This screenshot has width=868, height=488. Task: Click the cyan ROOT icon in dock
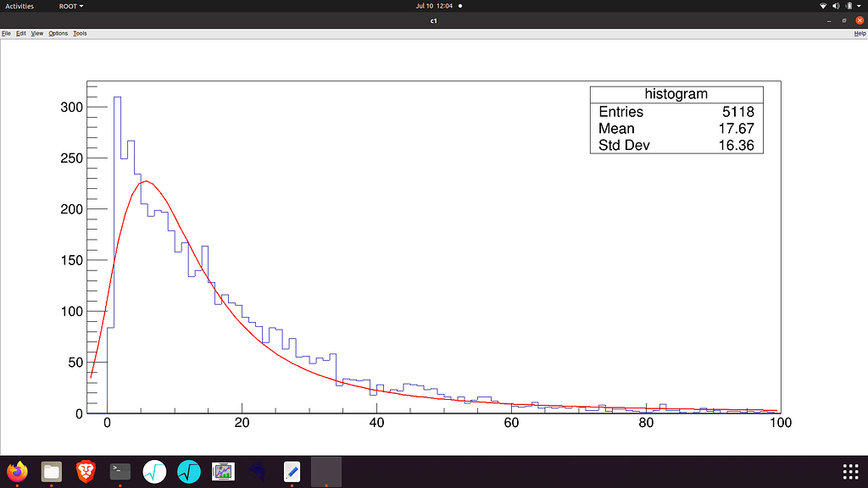188,471
